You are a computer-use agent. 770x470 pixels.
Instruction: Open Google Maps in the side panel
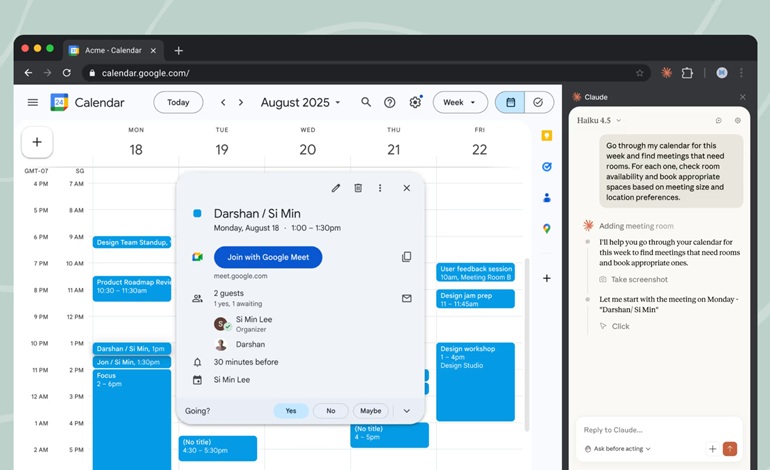click(x=547, y=229)
